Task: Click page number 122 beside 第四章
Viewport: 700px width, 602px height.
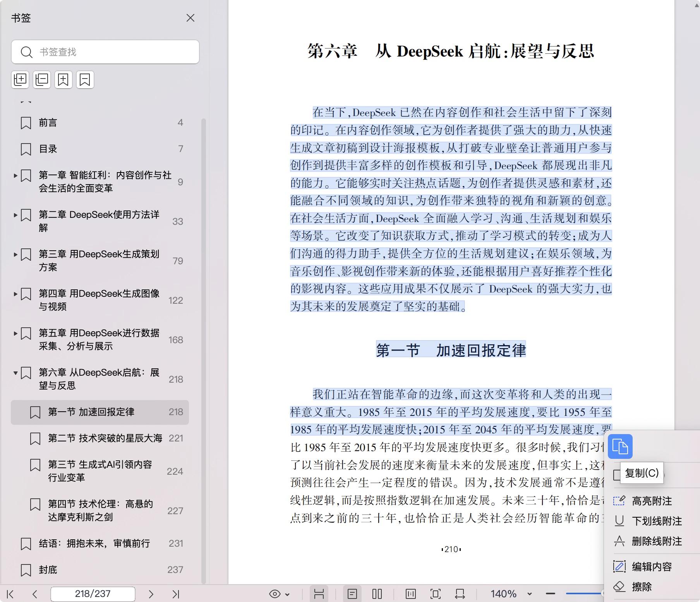Action: click(175, 301)
